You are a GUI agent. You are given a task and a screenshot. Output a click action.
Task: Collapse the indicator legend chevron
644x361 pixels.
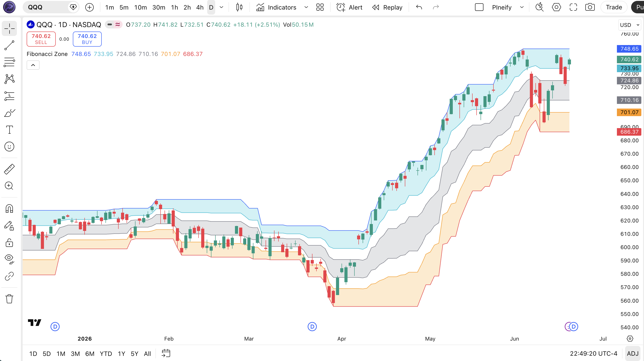click(33, 65)
